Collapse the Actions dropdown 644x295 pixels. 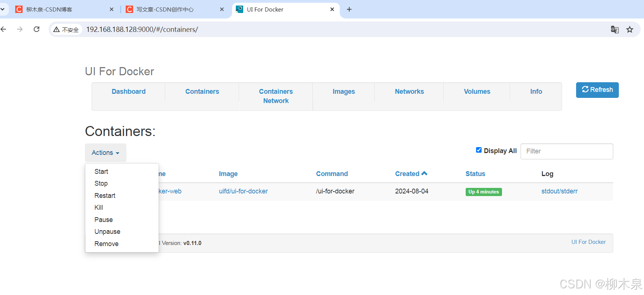[106, 153]
